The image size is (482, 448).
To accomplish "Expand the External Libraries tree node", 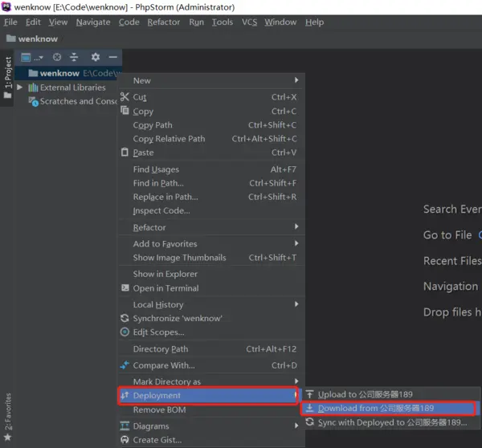I will click(19, 88).
